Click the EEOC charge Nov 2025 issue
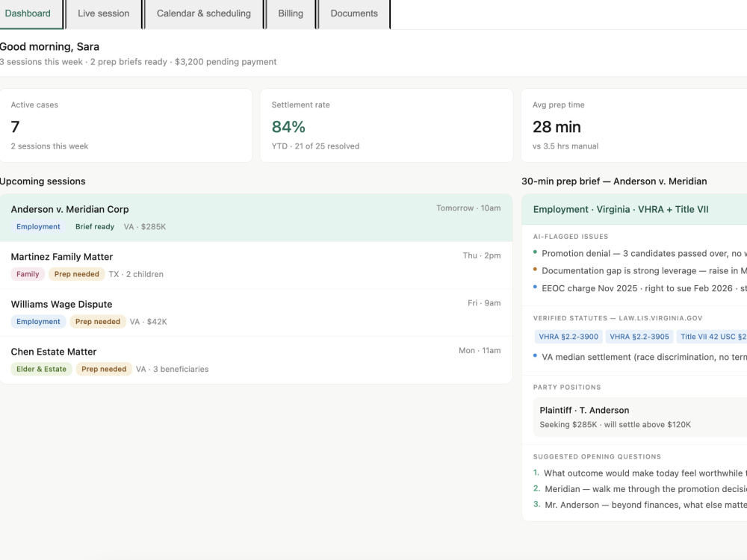This screenshot has height=560, width=747. pos(640,288)
